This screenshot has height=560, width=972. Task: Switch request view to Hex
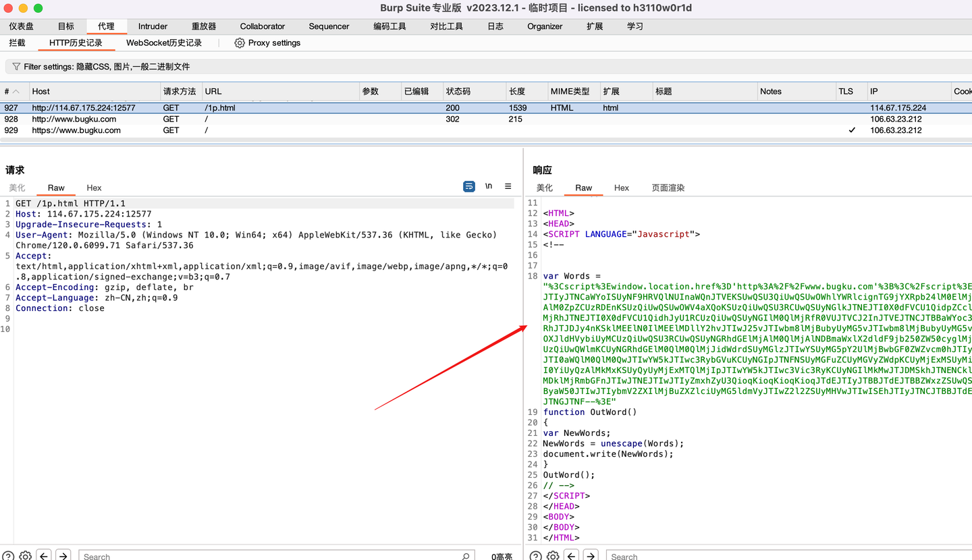pyautogui.click(x=94, y=188)
